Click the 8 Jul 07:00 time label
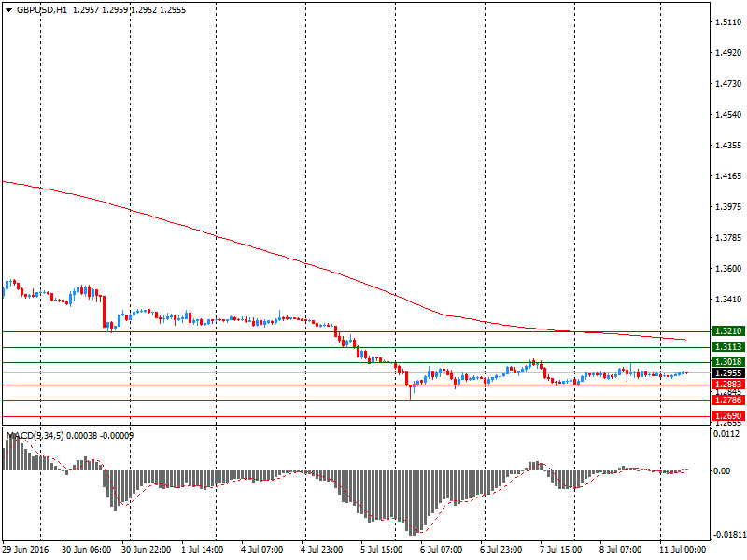Viewport: 747px width, 560px height. (620, 550)
